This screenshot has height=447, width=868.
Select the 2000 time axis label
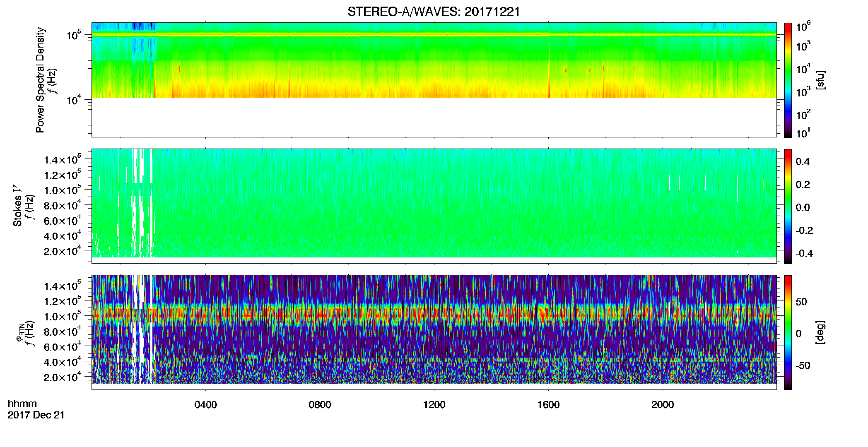[x=663, y=405]
